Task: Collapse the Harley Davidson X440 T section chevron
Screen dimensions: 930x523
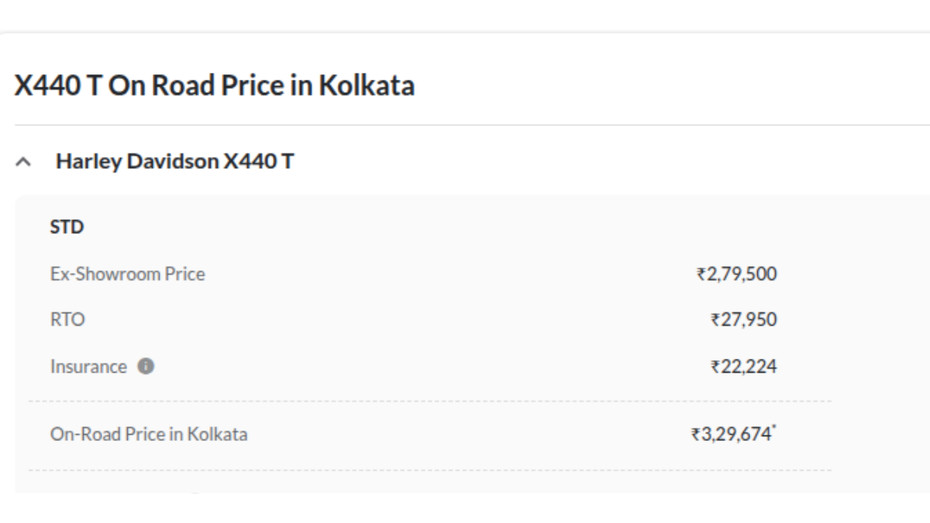Action: [24, 162]
